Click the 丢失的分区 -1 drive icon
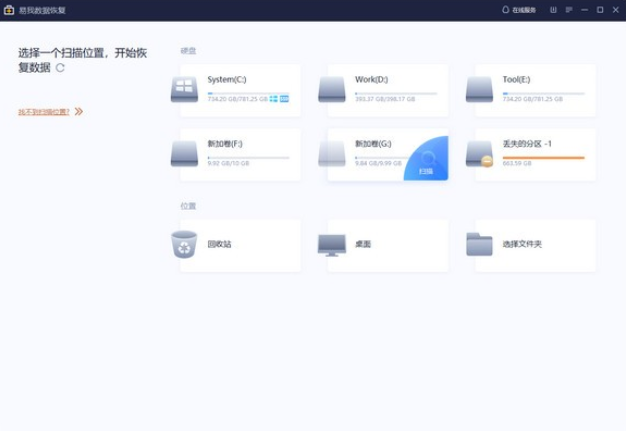This screenshot has width=626, height=431. 480,153
